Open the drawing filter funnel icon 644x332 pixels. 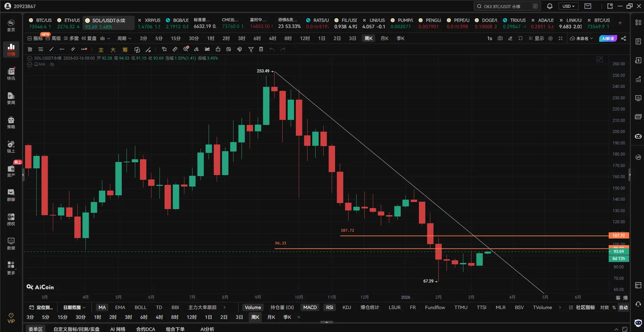(x=251, y=49)
